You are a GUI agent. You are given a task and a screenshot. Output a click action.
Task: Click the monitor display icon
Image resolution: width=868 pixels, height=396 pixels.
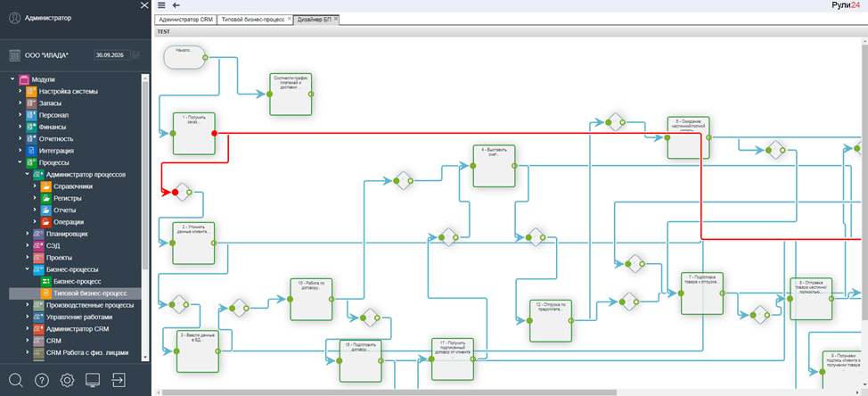(93, 380)
